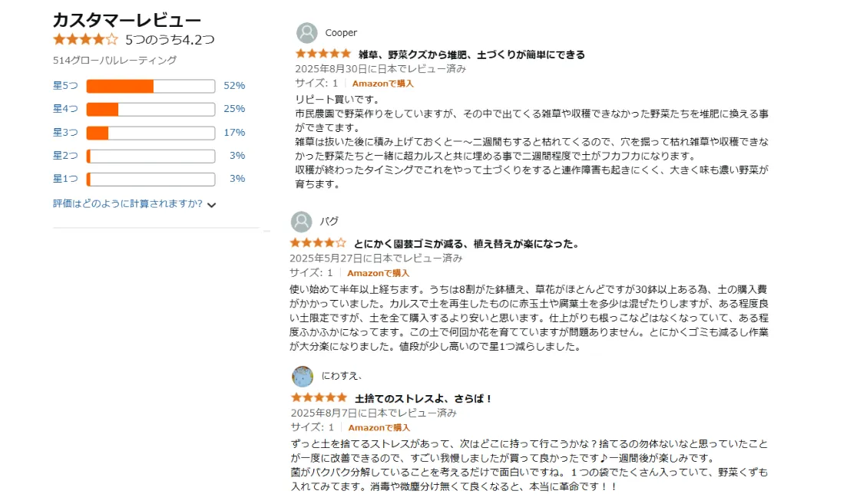Click にわすえ's profile avatar picture
This screenshot has height=504, width=860.
click(303, 376)
